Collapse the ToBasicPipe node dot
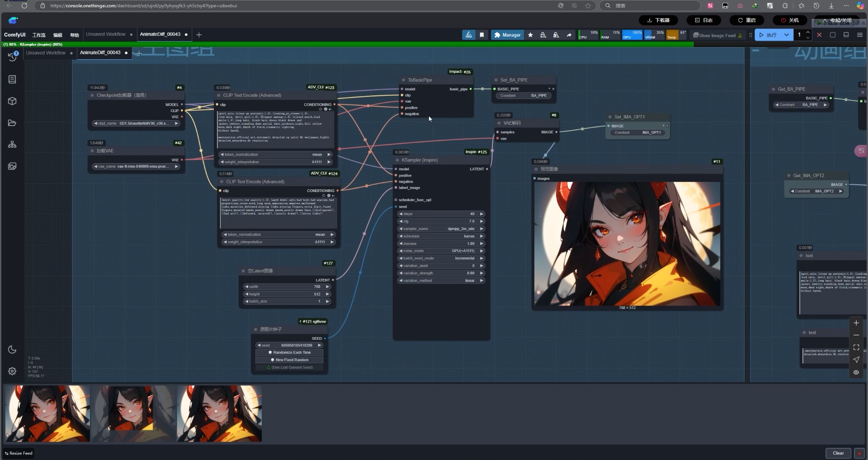Image resolution: width=868 pixels, height=460 pixels. (x=404, y=80)
